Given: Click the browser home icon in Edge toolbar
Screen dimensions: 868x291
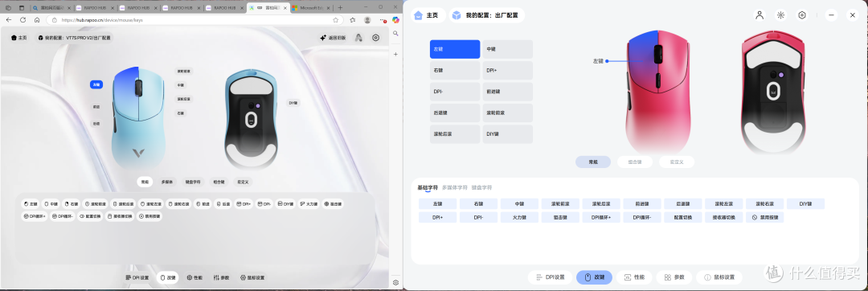Looking at the screenshot, I should click(x=36, y=19).
